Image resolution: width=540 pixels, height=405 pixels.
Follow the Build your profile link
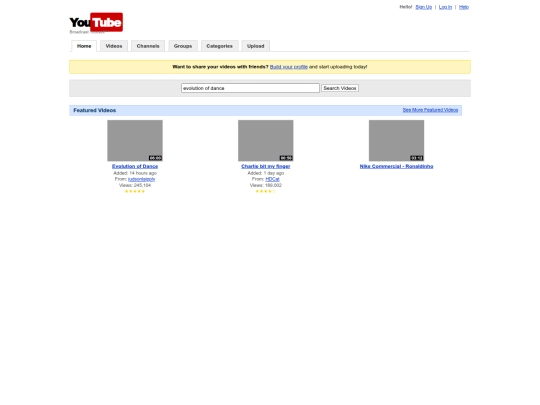(x=289, y=67)
